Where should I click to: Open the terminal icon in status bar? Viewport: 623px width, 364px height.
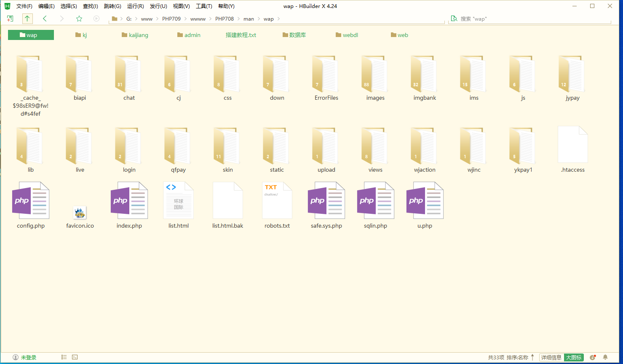tap(75, 357)
